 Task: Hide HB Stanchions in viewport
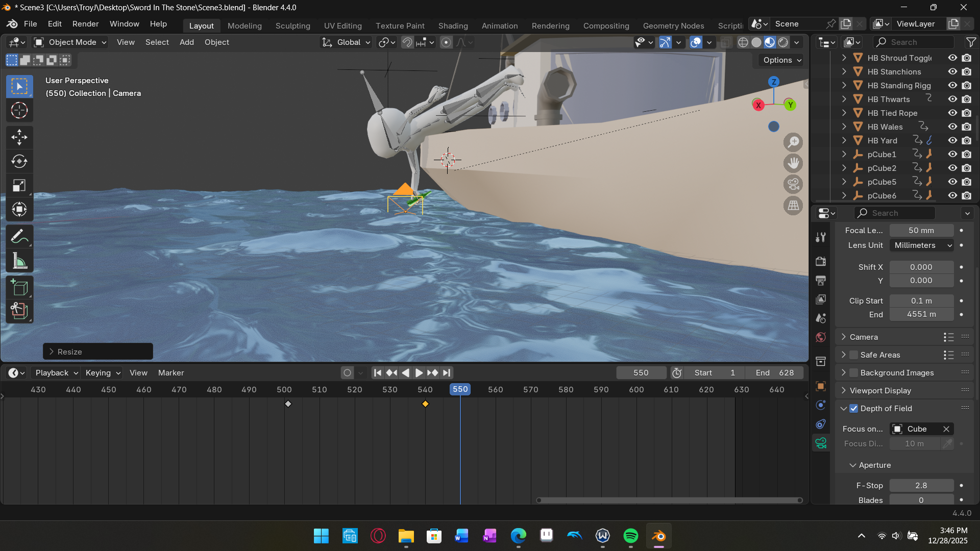[x=952, y=72]
